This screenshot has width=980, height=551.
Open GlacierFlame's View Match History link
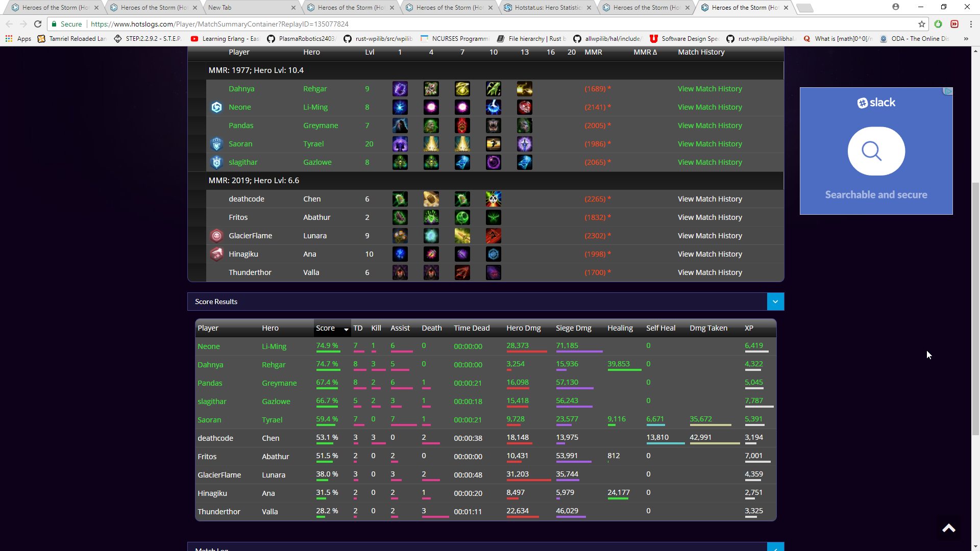(709, 236)
